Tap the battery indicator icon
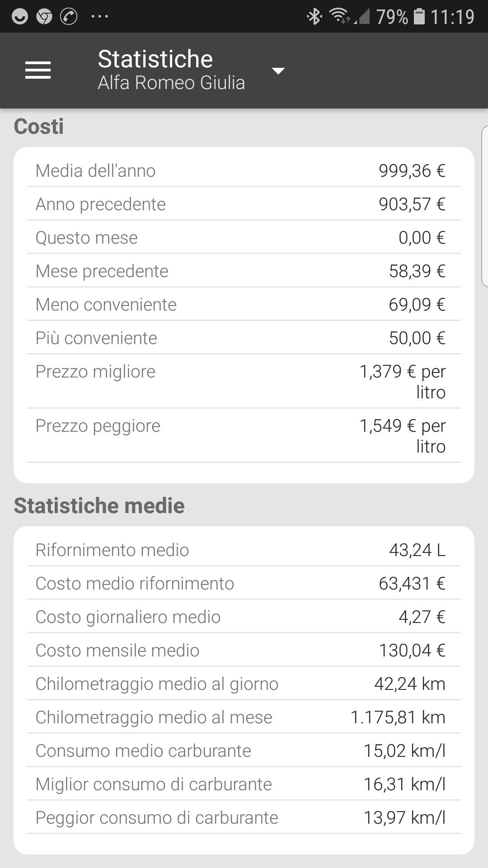The image size is (488, 868). pyautogui.click(x=419, y=16)
